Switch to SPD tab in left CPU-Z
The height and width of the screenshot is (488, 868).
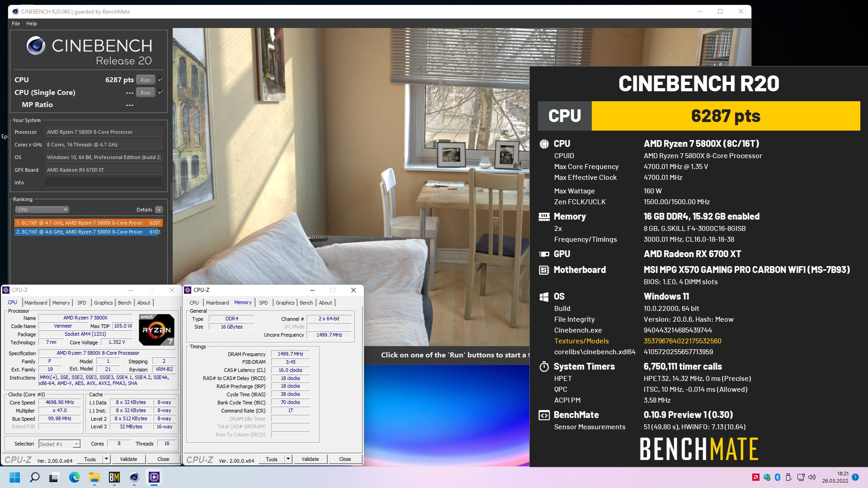point(82,303)
